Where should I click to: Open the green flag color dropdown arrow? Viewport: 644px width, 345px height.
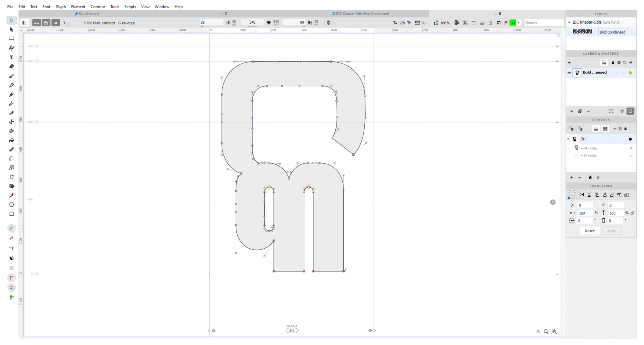pos(518,23)
